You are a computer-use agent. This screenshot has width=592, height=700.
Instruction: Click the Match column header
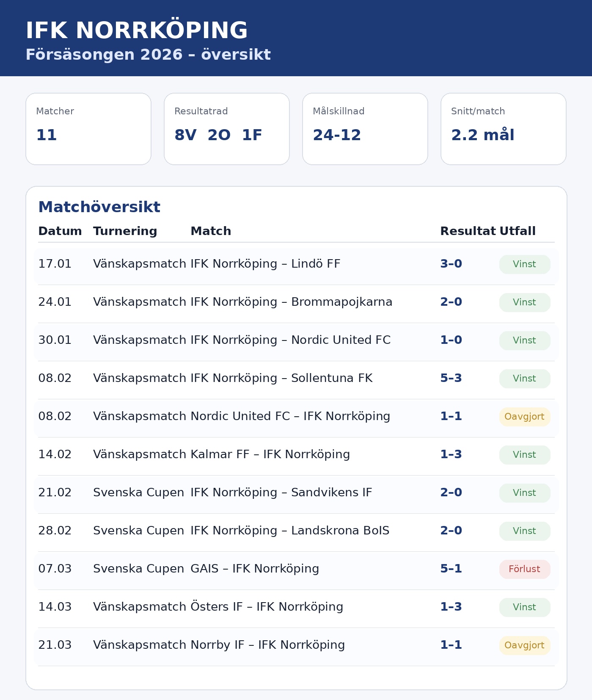tap(211, 231)
